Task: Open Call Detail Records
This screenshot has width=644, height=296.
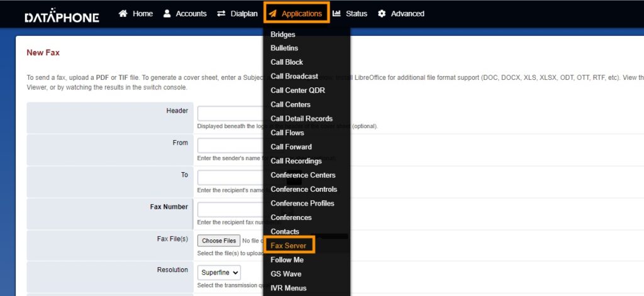Action: tap(301, 119)
